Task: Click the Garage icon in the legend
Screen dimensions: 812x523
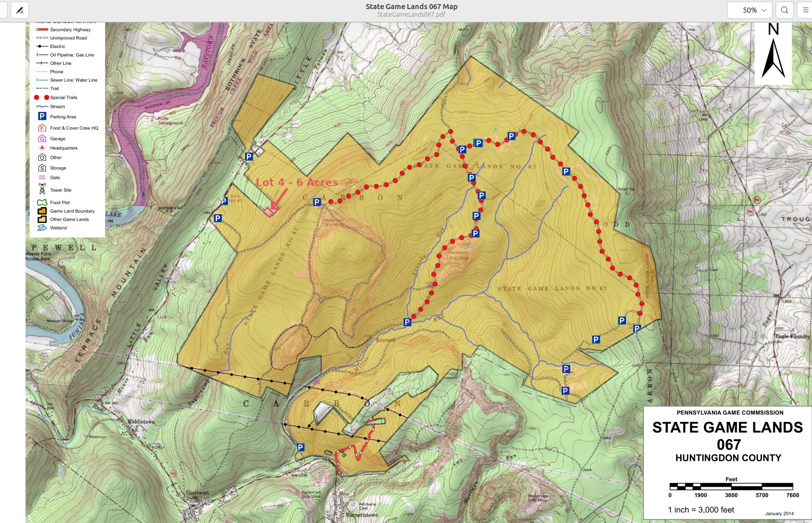Action: (x=42, y=138)
